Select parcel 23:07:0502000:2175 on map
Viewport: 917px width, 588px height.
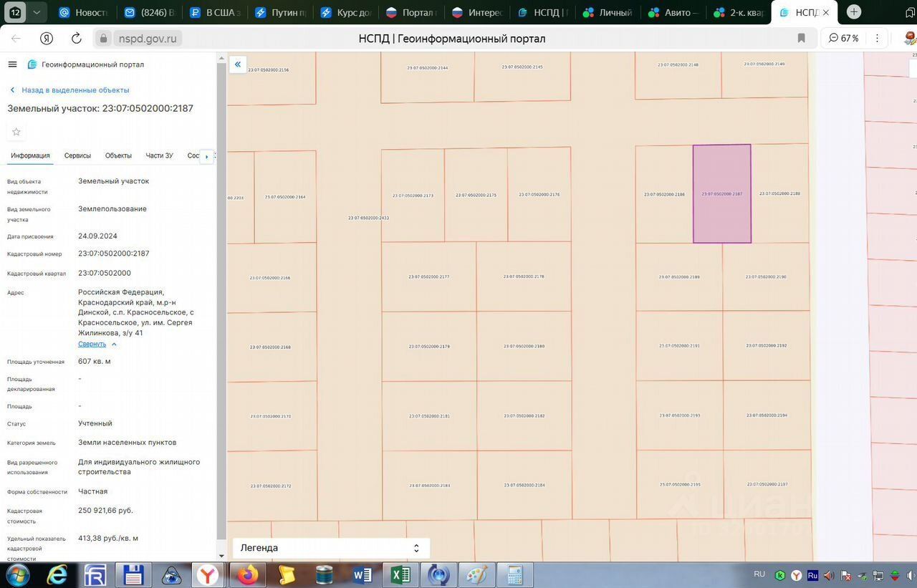476,195
